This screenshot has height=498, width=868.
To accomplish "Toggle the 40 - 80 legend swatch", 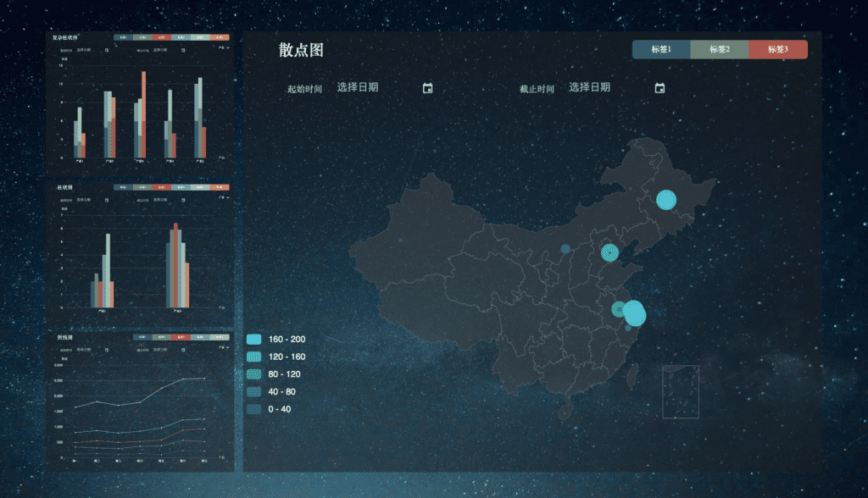I will point(253,392).
